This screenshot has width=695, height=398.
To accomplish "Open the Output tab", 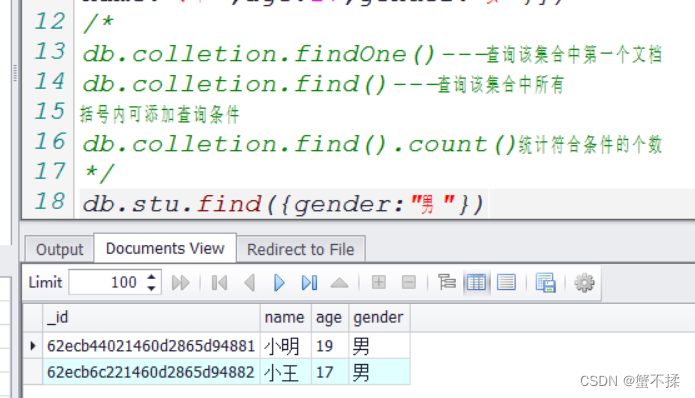I will [x=59, y=250].
